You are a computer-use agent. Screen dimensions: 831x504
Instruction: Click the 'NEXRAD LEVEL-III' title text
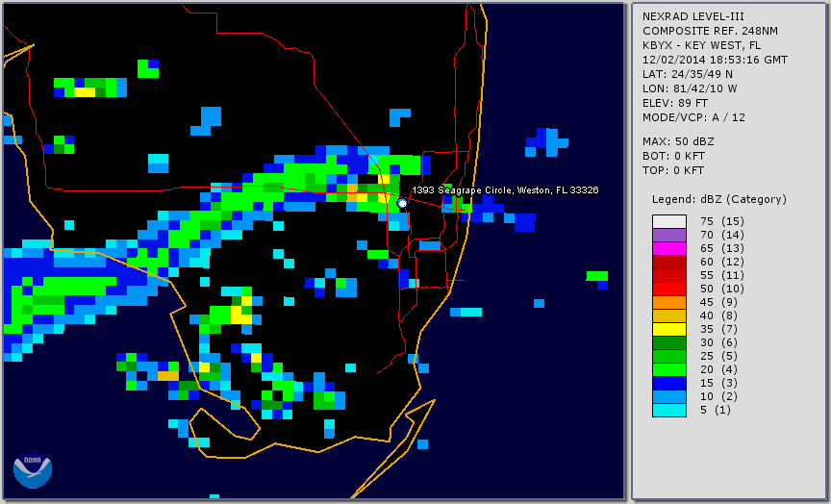click(693, 16)
